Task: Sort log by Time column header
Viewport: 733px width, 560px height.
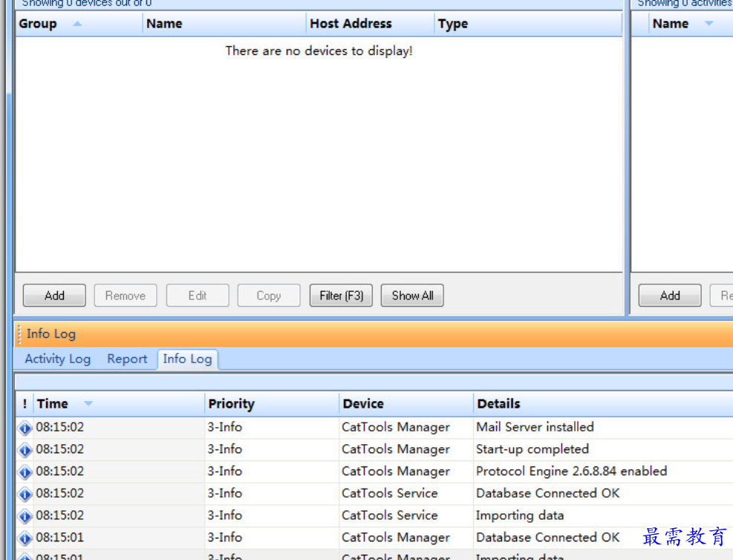Action: point(120,404)
